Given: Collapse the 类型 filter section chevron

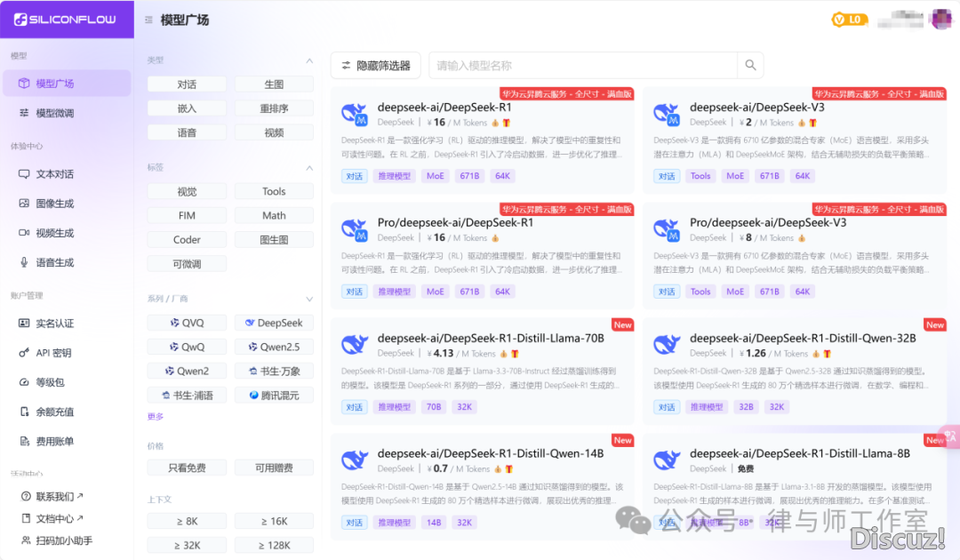Looking at the screenshot, I should point(309,60).
